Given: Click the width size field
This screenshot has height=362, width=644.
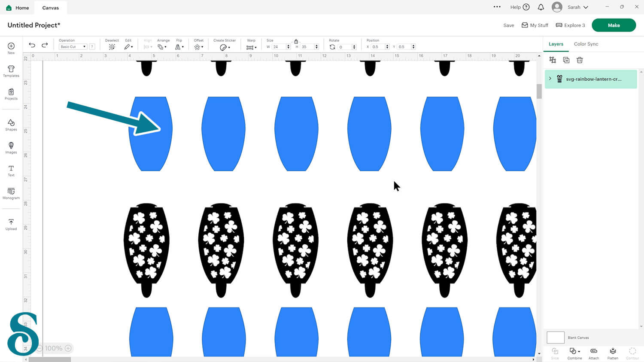Looking at the screenshot, I should pos(279,47).
